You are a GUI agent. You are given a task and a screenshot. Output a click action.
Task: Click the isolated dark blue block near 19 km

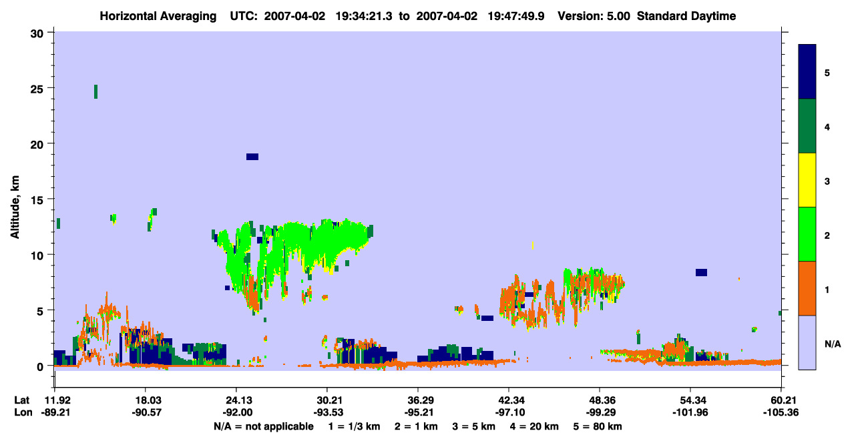pos(252,157)
